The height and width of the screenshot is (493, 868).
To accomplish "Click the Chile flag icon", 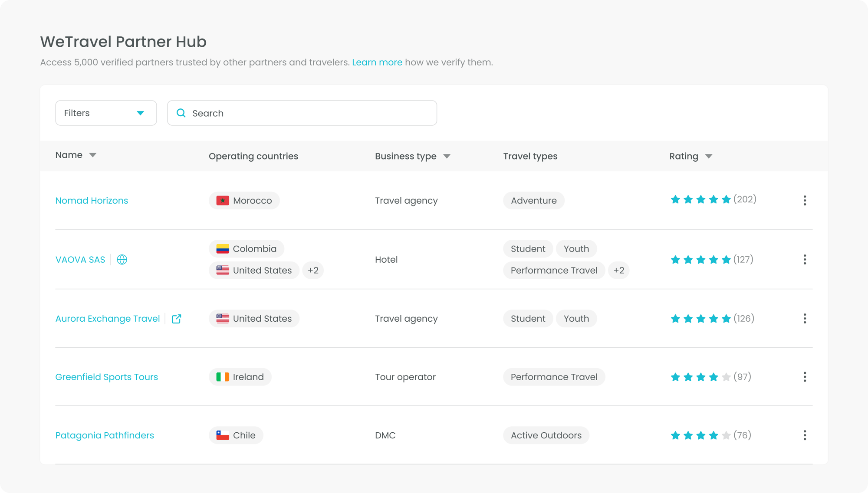I will [x=223, y=435].
